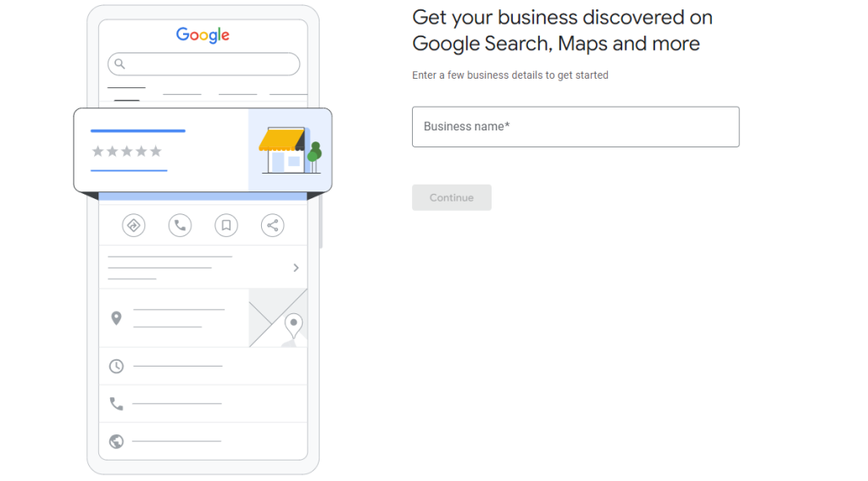Select the first underlined tab below the search bar
The width and height of the screenshot is (868, 481).
126,88
